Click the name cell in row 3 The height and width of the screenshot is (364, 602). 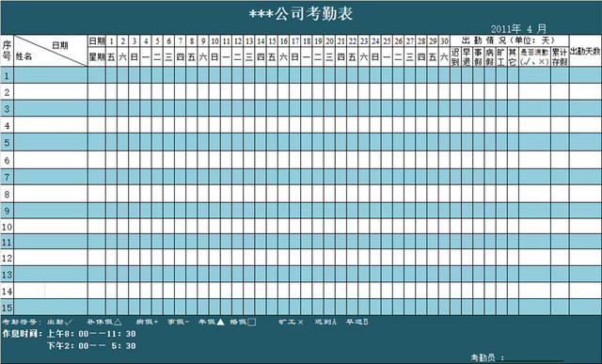point(51,109)
